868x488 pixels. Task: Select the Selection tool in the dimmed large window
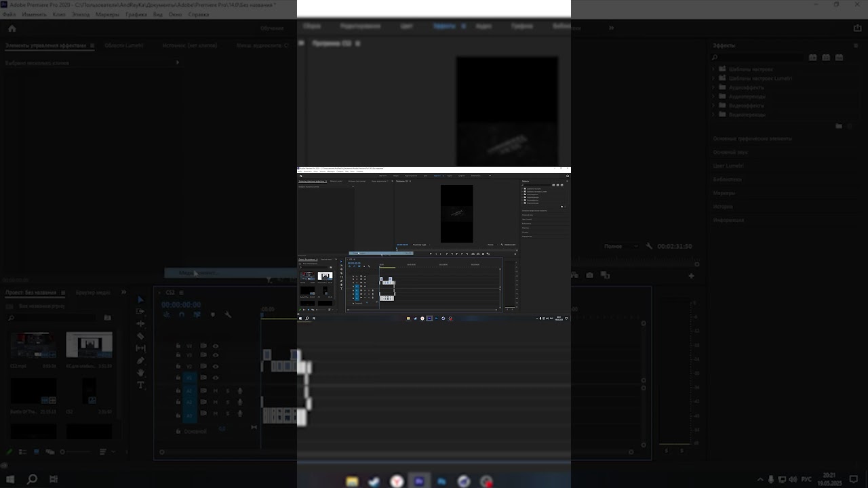pos(140,299)
